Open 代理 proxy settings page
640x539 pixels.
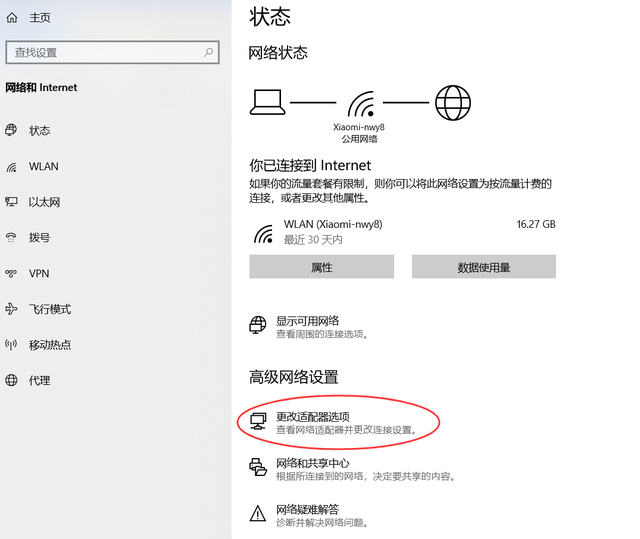[x=39, y=381]
